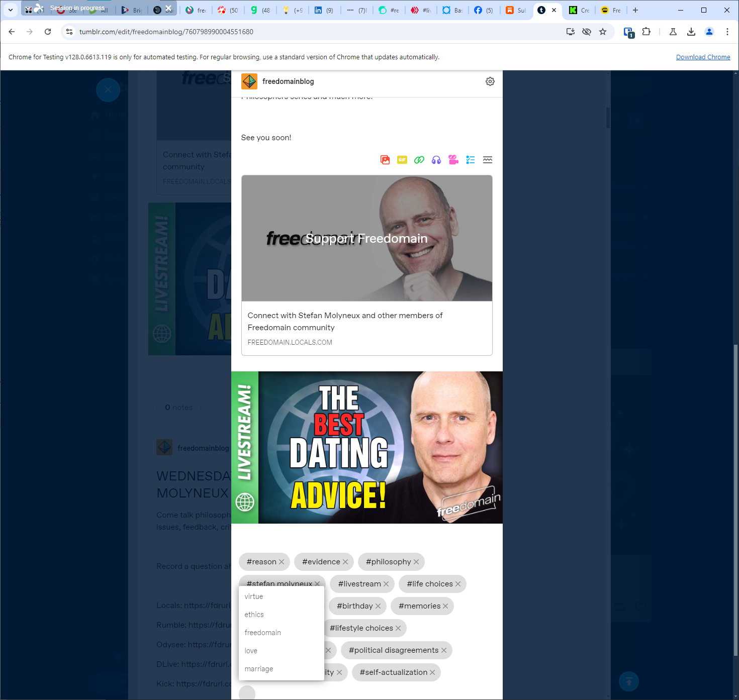The height and width of the screenshot is (700, 739).
Task: Add link block from editor toolbar
Action: tap(419, 160)
